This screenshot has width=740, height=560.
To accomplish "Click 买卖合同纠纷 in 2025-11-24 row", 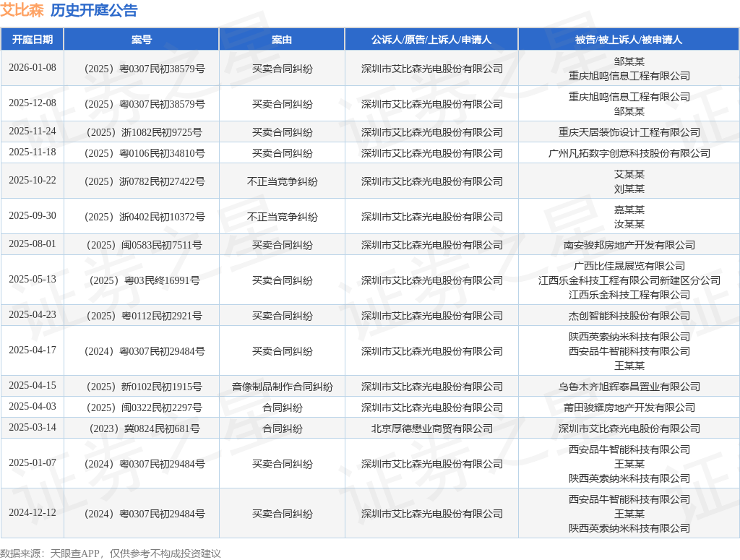I will (x=283, y=132).
